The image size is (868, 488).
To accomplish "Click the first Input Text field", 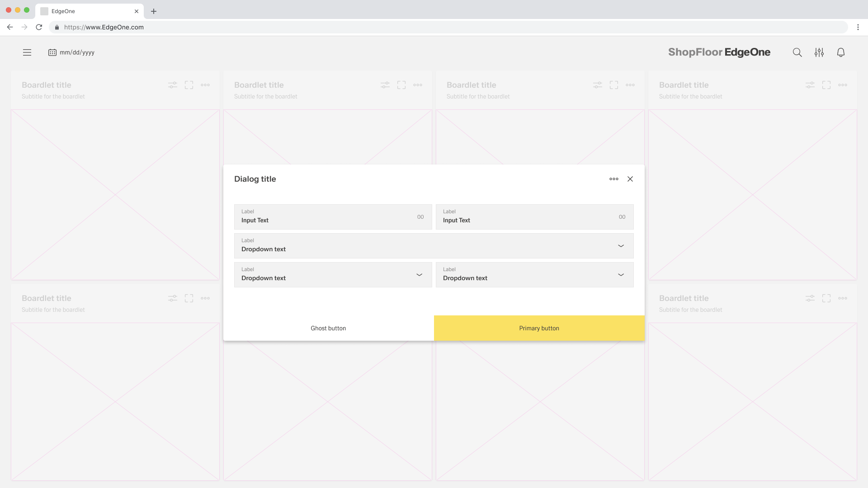I will click(x=332, y=217).
